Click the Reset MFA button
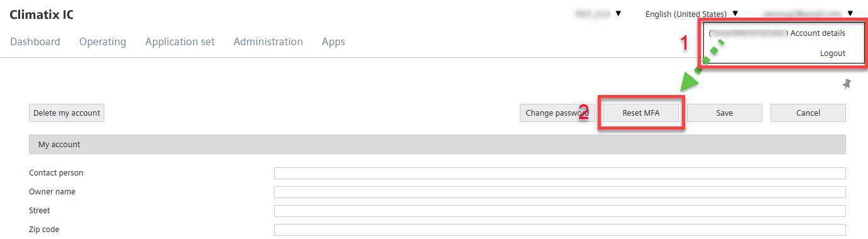868x239 pixels. (x=641, y=113)
